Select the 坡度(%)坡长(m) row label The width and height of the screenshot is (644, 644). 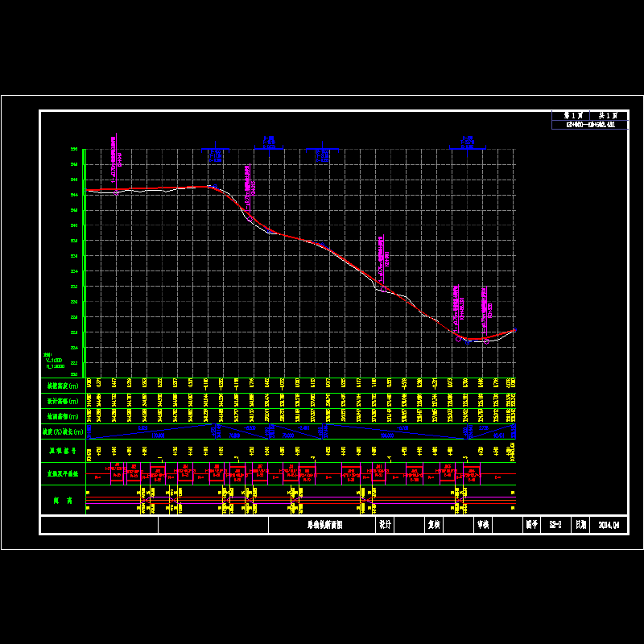(x=63, y=432)
